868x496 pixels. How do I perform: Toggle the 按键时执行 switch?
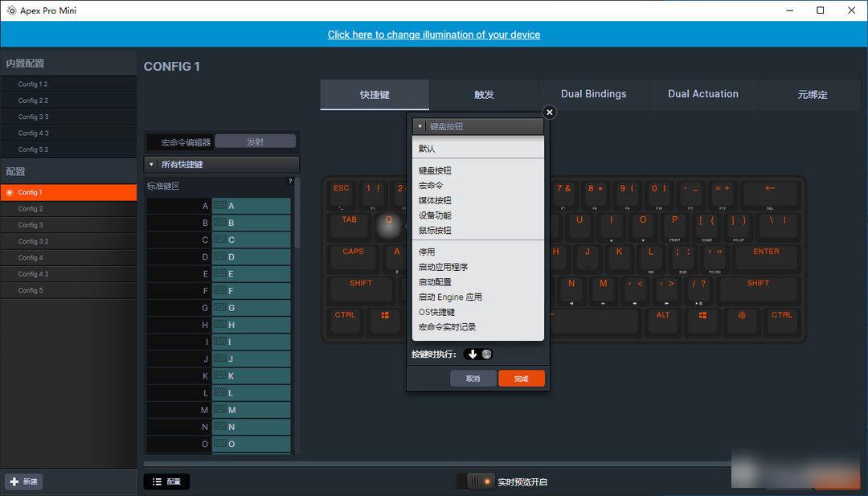click(478, 355)
